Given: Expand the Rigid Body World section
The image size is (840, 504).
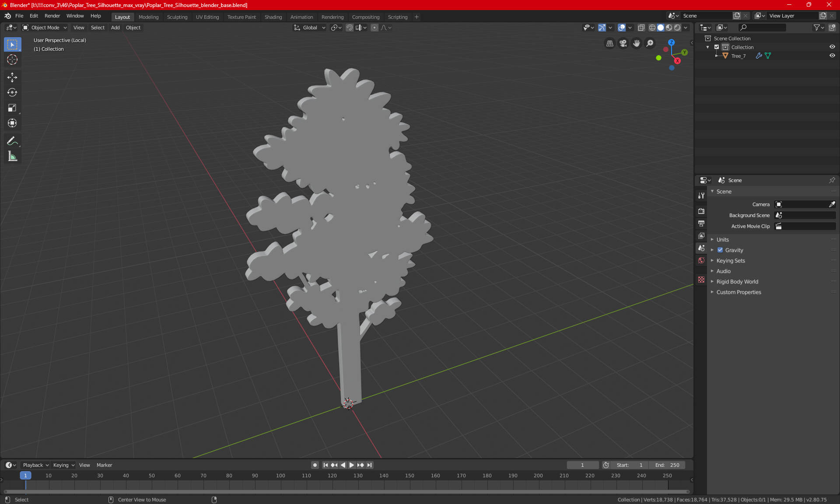Looking at the screenshot, I should pos(737,281).
